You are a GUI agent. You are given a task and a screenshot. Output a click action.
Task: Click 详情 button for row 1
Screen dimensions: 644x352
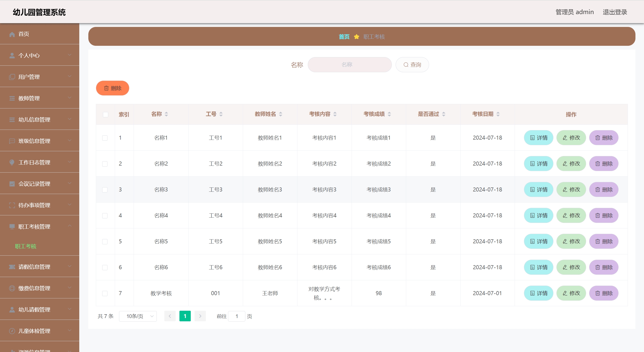pos(539,138)
